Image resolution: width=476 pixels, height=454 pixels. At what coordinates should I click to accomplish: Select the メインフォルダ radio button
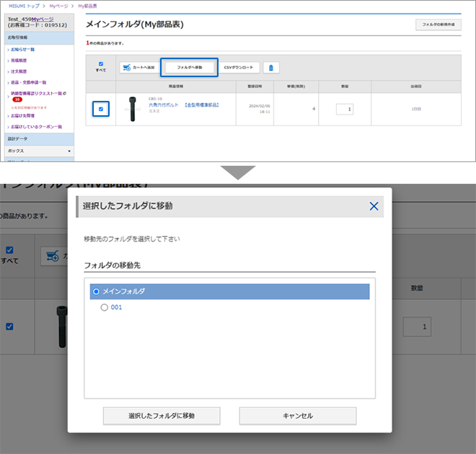tap(97, 291)
